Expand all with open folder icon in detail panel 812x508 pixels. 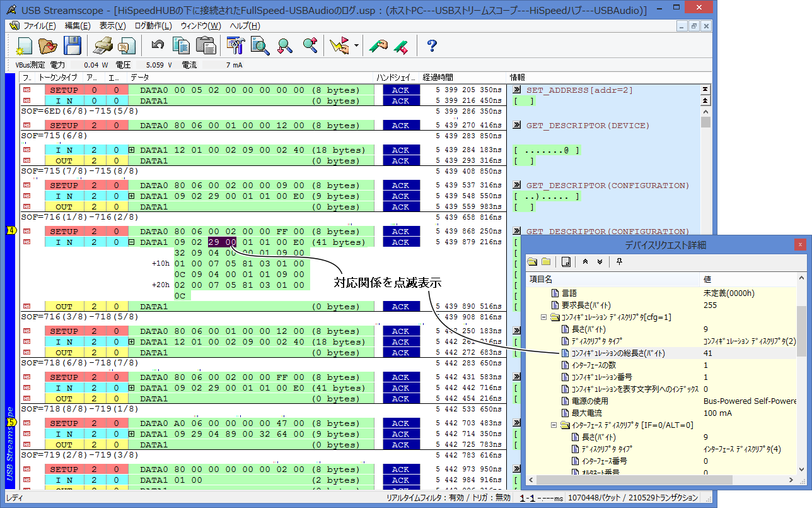click(532, 262)
